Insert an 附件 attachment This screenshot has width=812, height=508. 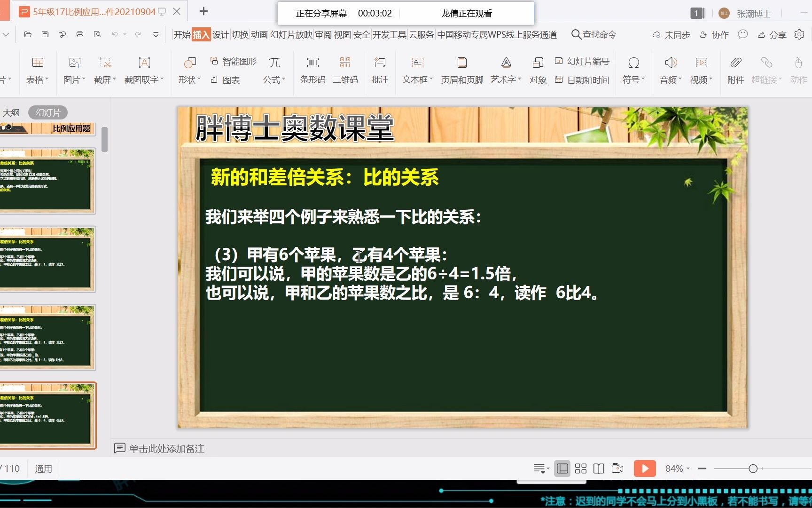(735, 70)
